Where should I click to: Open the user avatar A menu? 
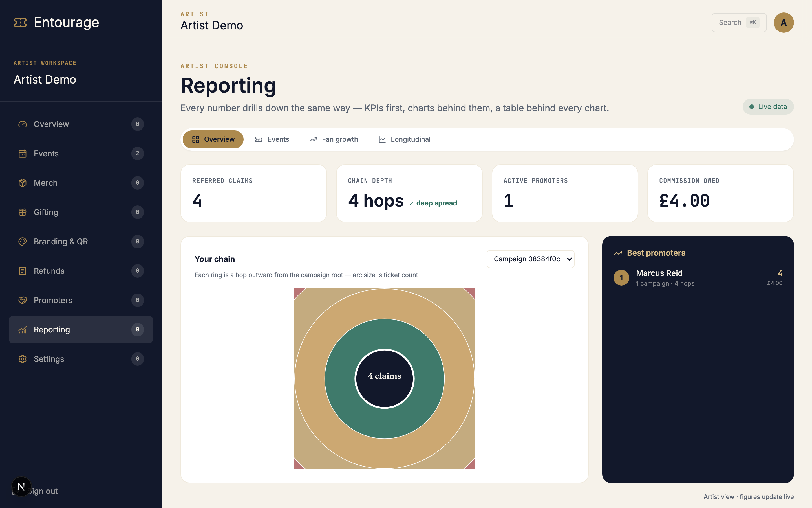click(784, 23)
